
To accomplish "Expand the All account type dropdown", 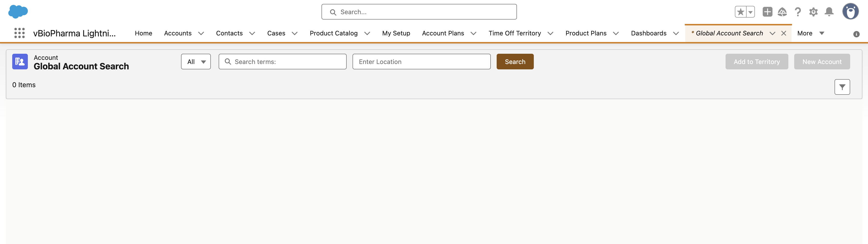I will pyautogui.click(x=196, y=62).
